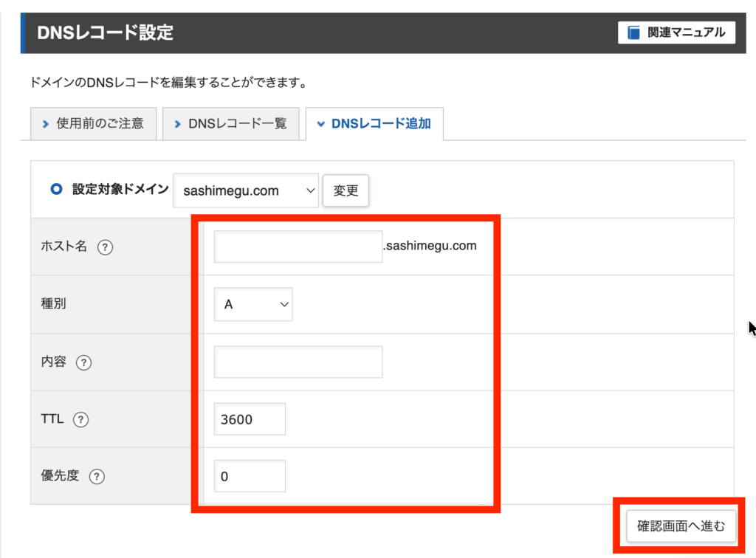Expand the 種別 record type dropdown
The width and height of the screenshot is (756, 558).
coord(253,304)
